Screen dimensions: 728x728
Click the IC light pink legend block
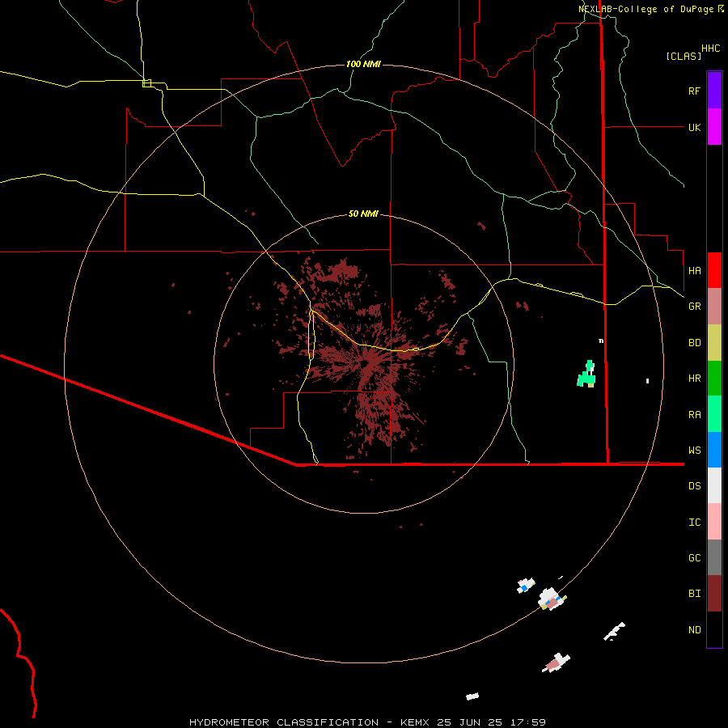point(714,522)
